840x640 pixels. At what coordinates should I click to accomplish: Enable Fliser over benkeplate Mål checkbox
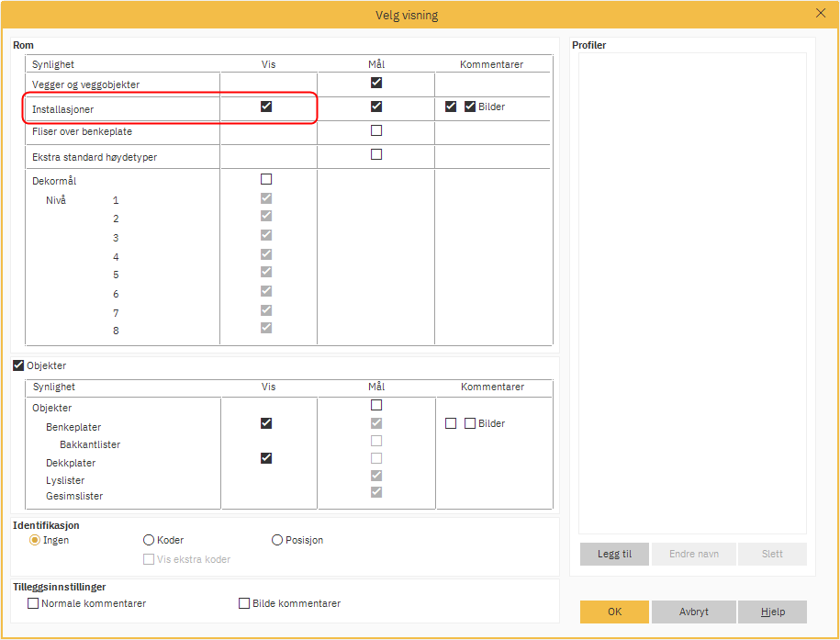tap(376, 130)
